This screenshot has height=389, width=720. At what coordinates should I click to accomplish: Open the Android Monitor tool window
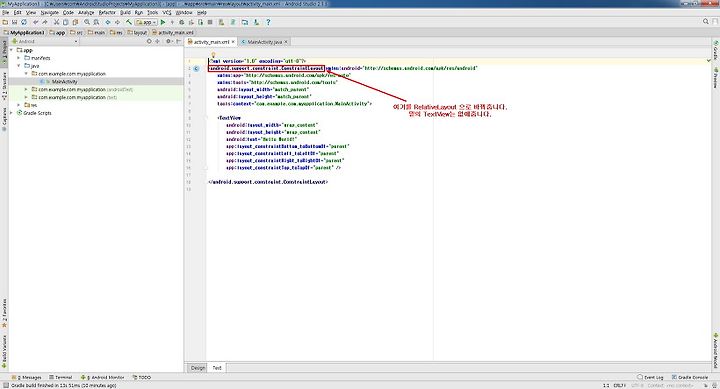[102, 377]
